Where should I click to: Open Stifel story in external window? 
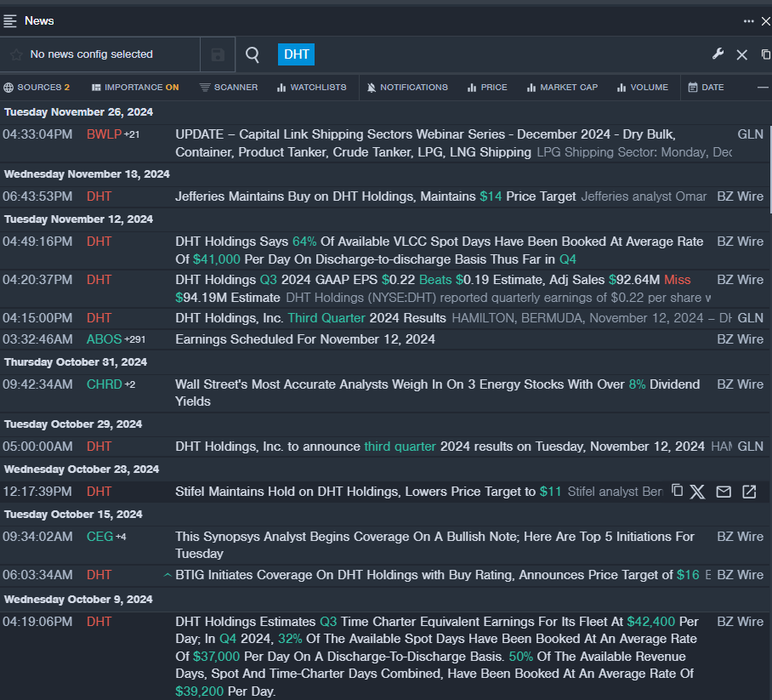[x=749, y=492]
